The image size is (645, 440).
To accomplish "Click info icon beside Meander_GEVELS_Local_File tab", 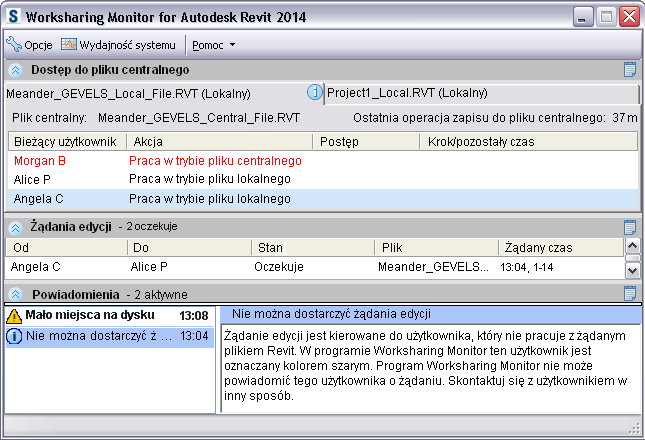I will 315,92.
